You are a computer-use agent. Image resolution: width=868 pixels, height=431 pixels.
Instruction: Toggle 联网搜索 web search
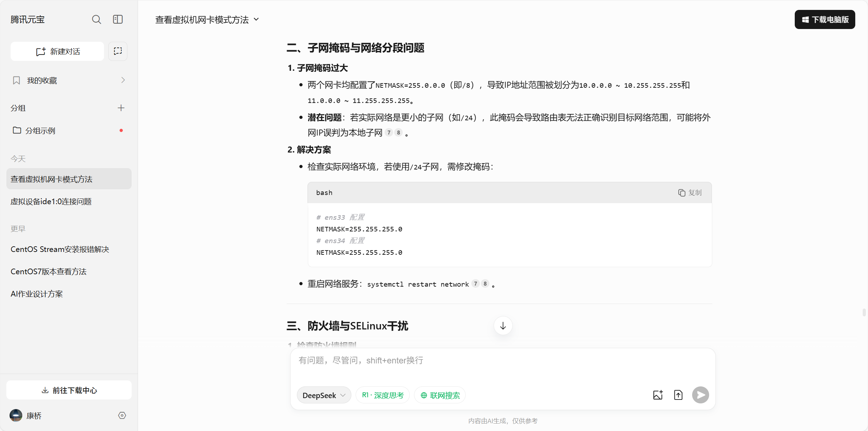point(440,395)
